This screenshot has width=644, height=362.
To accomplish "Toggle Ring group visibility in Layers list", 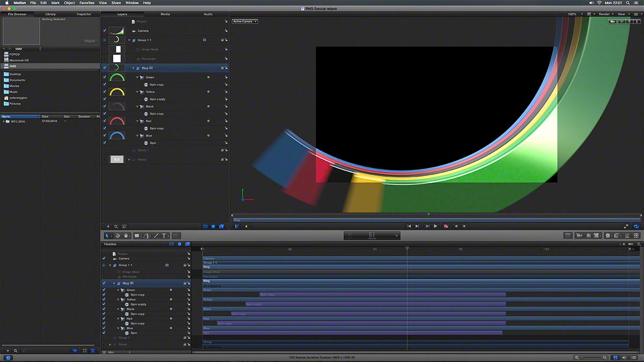I will coord(105,68).
